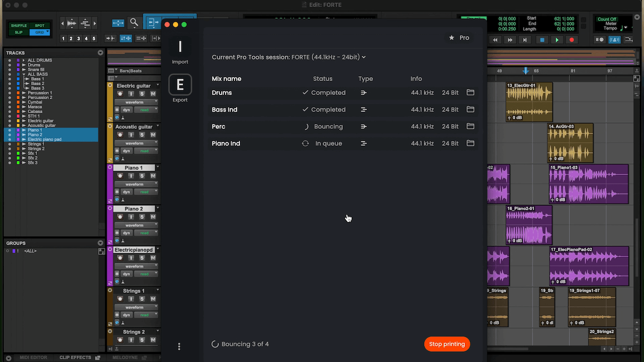
Task: Click the type icon in the Perc row
Action: [x=364, y=127]
